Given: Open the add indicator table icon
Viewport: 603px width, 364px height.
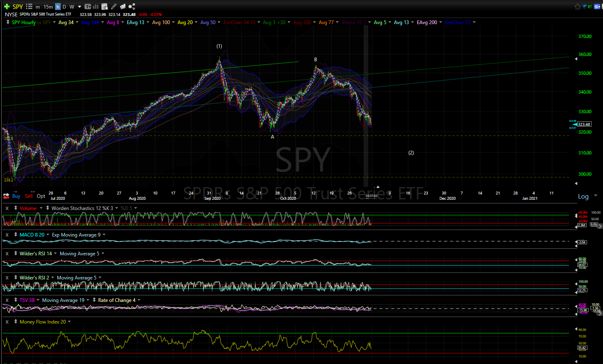Looking at the screenshot, I should tap(105, 7).
